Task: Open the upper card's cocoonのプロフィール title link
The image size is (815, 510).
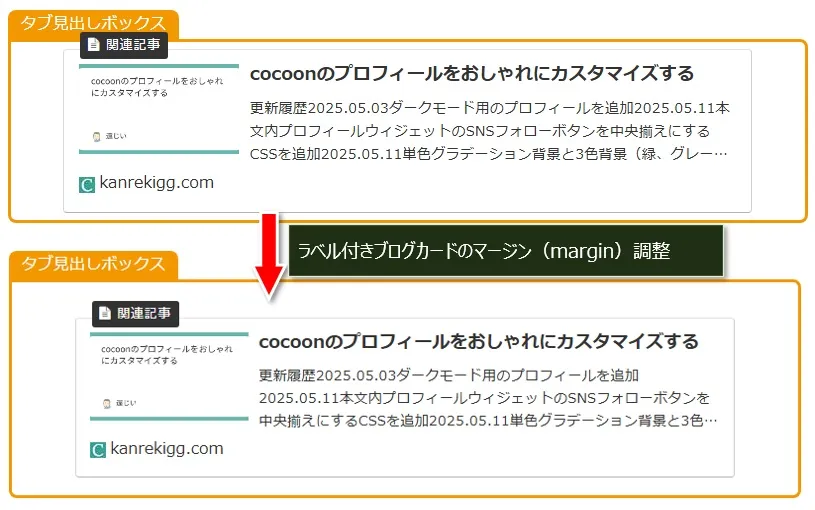Action: pos(471,74)
